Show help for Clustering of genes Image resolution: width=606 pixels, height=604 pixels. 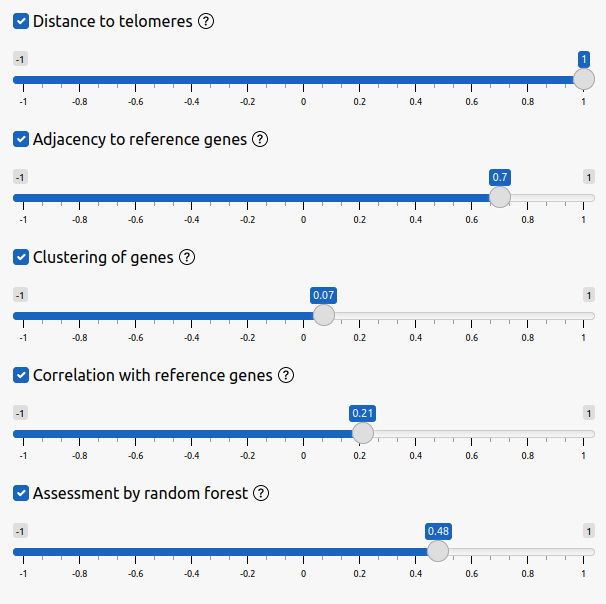[x=187, y=257]
